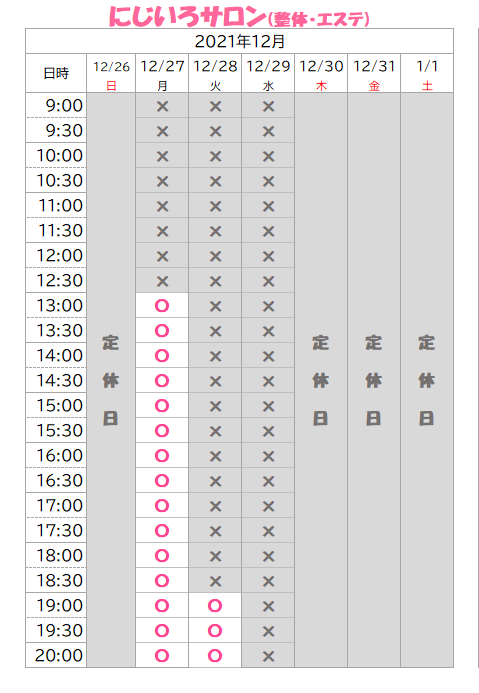Click the 20:00 unavailable X on 12/29
The width and height of the screenshot is (479, 693).
pyautogui.click(x=268, y=656)
